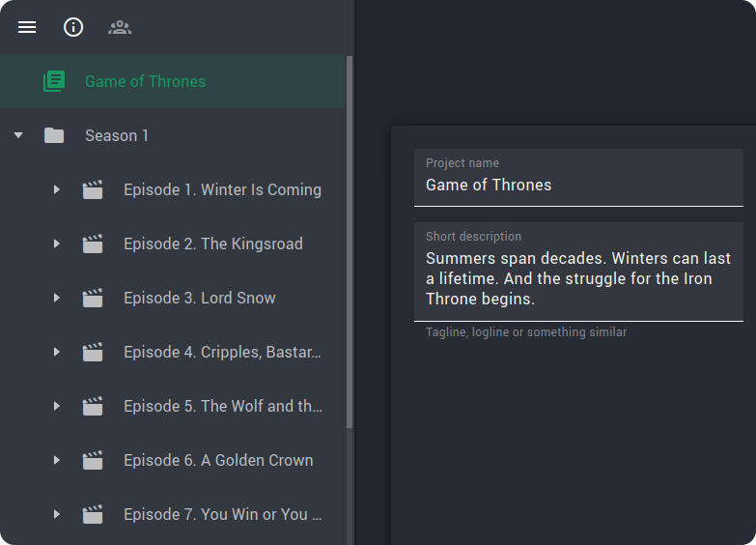Expand Episode 5. The Wolf and th...
The image size is (756, 545).
coord(56,406)
